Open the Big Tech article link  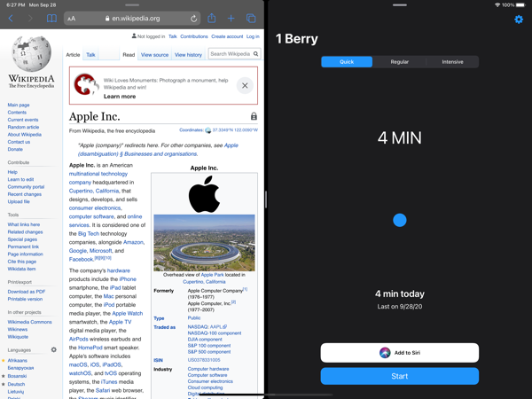89,233
